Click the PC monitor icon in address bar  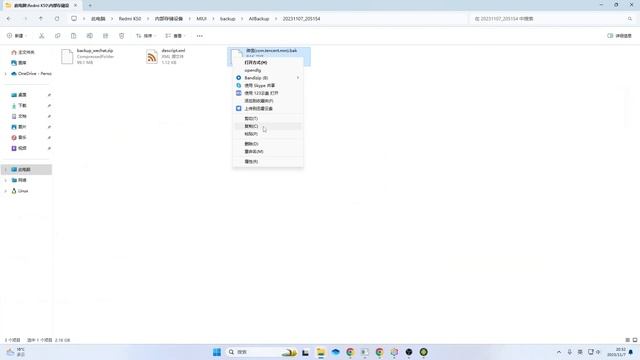click(x=74, y=19)
